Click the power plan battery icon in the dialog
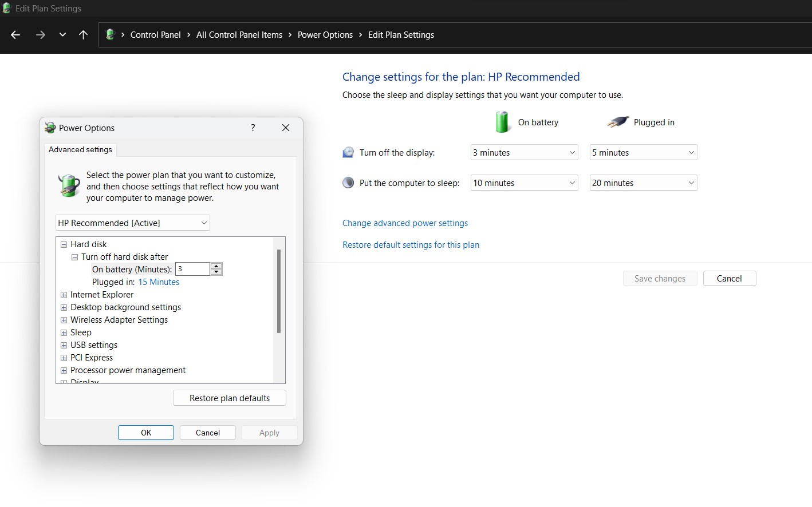The height and width of the screenshot is (507, 812). tap(69, 185)
